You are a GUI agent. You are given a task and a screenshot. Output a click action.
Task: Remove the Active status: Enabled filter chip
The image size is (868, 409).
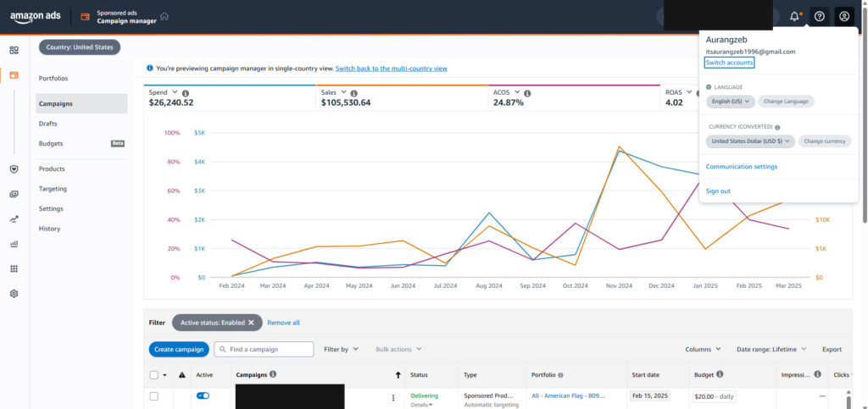[251, 323]
